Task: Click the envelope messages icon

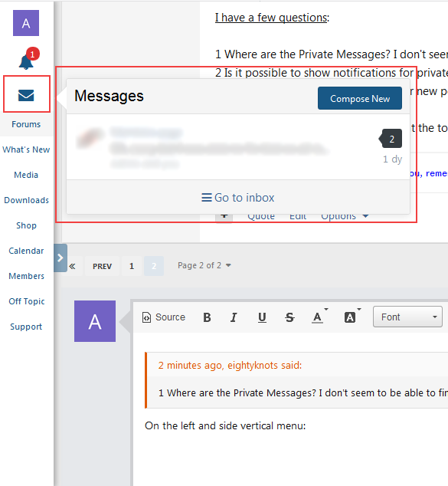Action: click(x=26, y=95)
